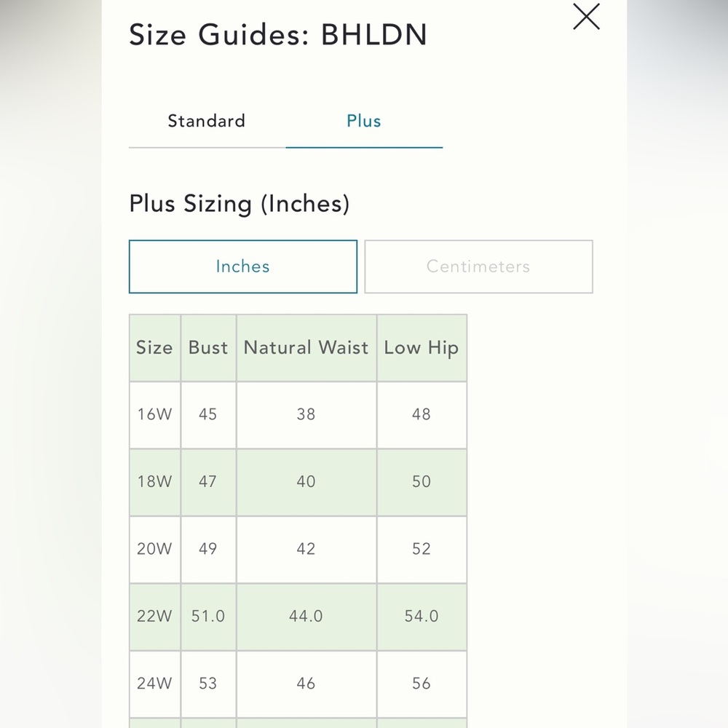Click bust value 45 for 16W
This screenshot has width=728, height=728.
(208, 415)
